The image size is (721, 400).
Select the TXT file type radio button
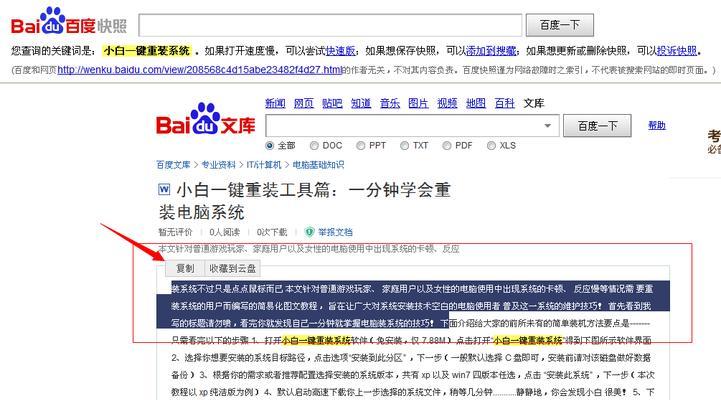(x=404, y=146)
